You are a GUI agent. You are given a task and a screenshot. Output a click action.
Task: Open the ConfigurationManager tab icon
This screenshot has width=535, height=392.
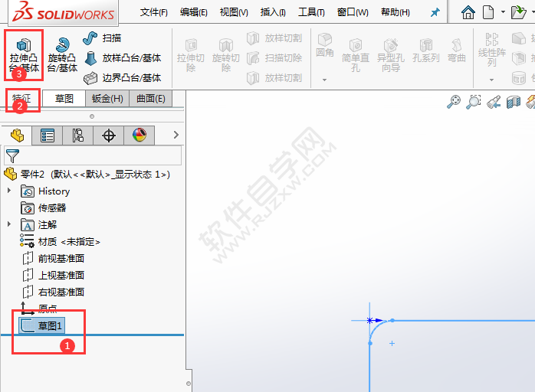click(x=77, y=136)
